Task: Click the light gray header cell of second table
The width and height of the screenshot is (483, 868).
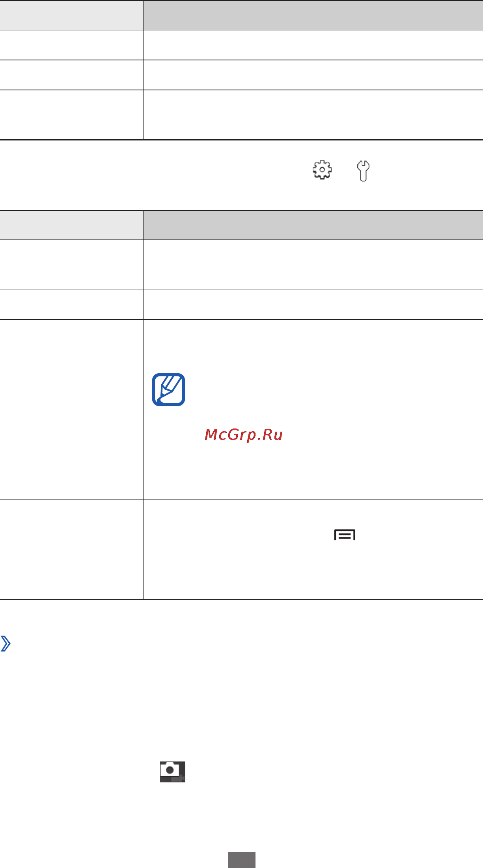Action: (71, 225)
